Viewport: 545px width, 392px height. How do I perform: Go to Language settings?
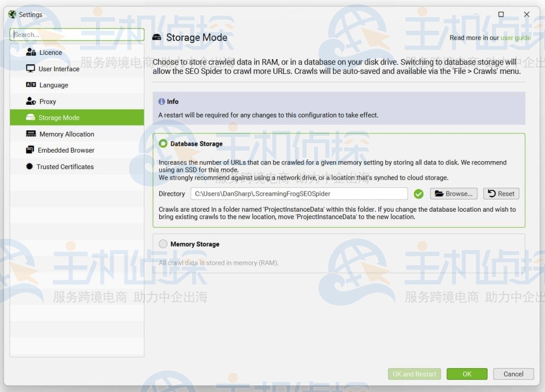pos(77,85)
